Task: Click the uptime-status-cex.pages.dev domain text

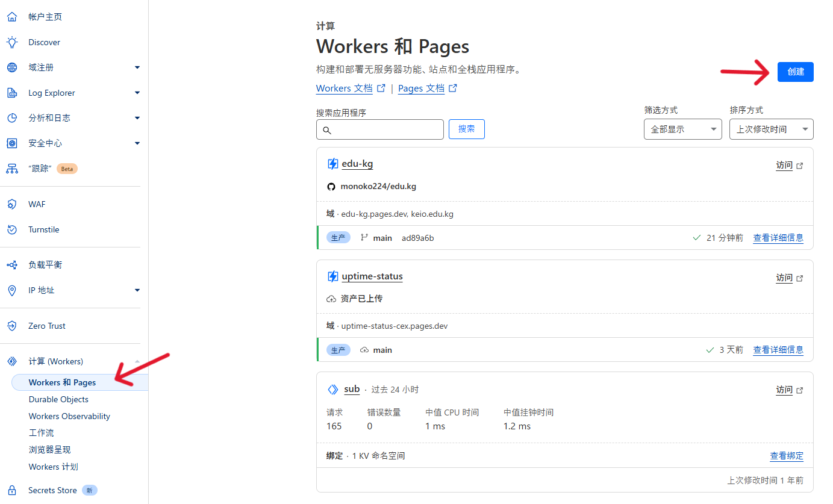Action: (395, 326)
